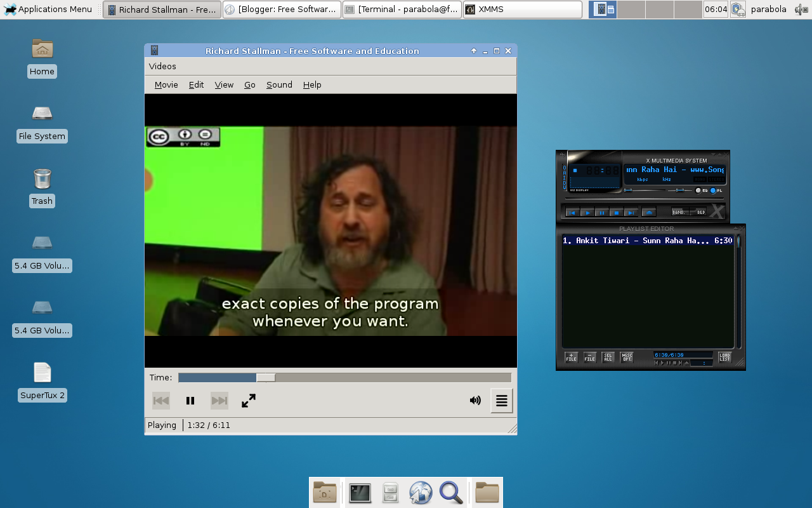Toggle XMMS random shuffle (RAND.)
This screenshot has height=508, width=812.
[x=679, y=213]
